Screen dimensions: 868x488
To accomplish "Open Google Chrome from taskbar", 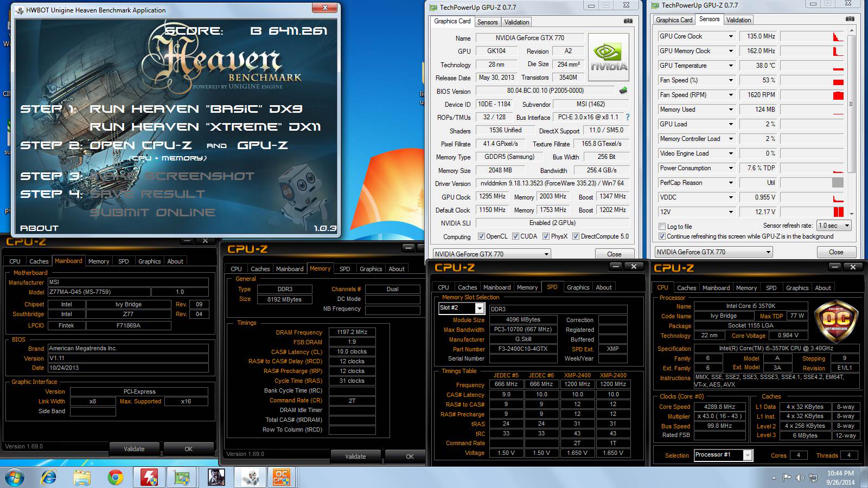I will [115, 477].
